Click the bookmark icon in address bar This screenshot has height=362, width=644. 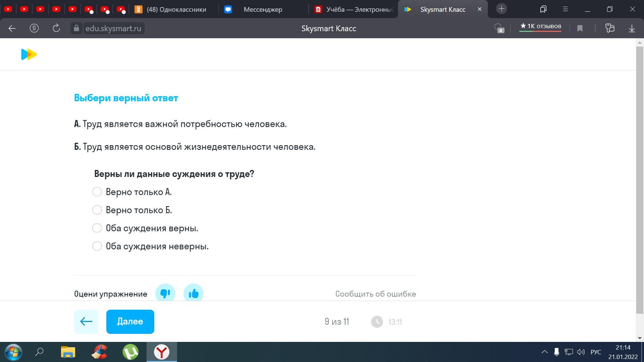point(580,28)
